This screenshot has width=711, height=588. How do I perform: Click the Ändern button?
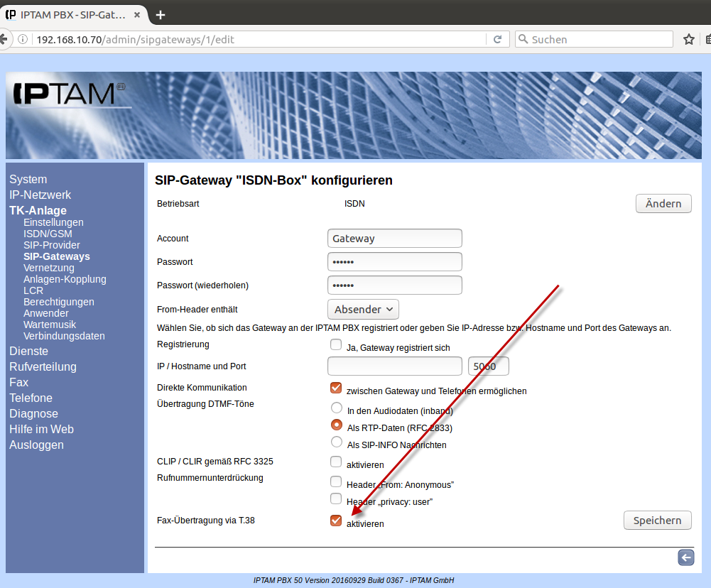click(x=663, y=204)
